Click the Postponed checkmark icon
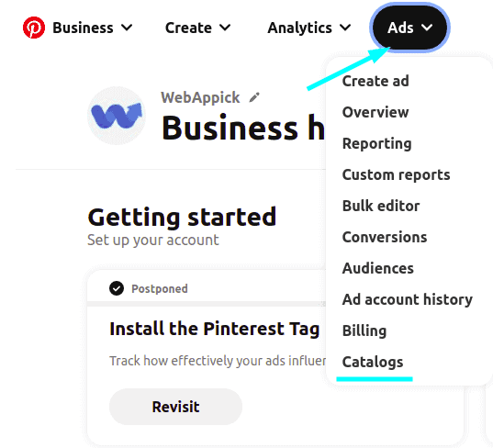493x448 pixels. click(117, 288)
